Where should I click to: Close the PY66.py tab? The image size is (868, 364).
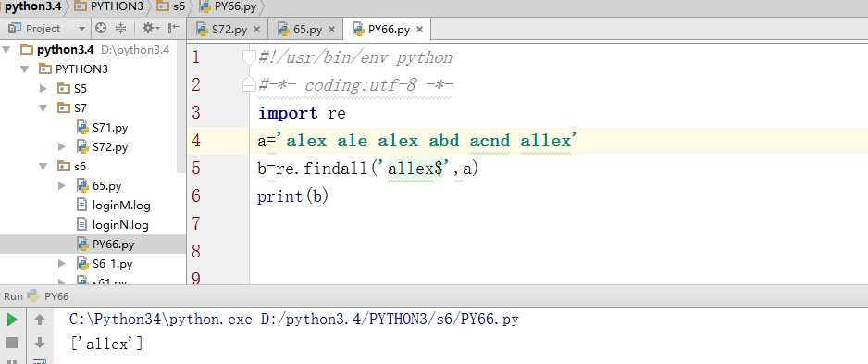419,30
